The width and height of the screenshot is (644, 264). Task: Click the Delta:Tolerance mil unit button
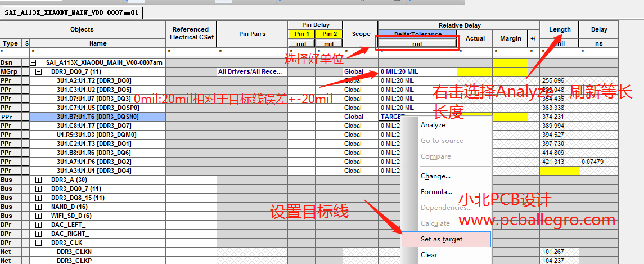click(417, 43)
